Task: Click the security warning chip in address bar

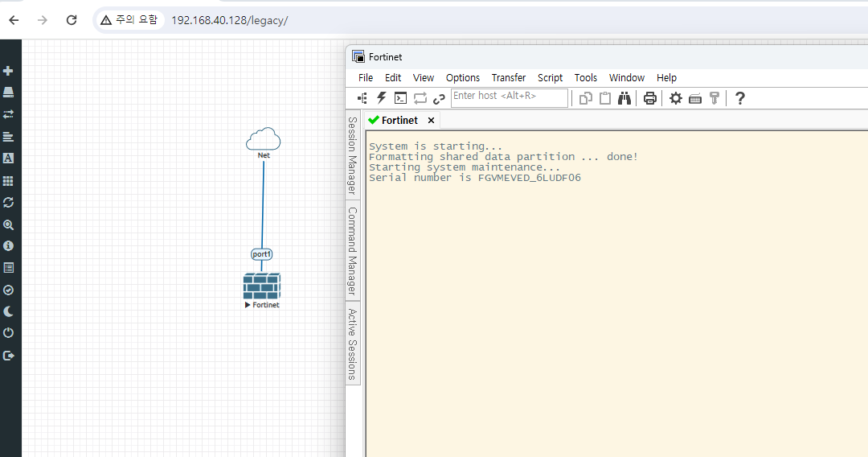Action: click(x=130, y=20)
